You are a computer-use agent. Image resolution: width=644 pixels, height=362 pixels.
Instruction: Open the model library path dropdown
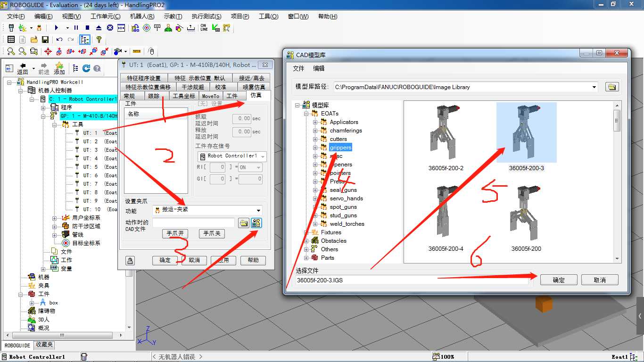[x=594, y=87]
